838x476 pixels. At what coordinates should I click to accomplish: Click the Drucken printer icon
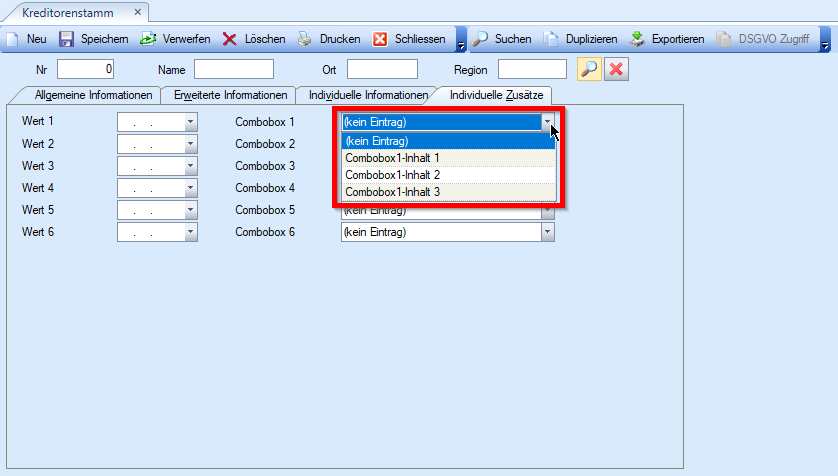click(x=305, y=39)
